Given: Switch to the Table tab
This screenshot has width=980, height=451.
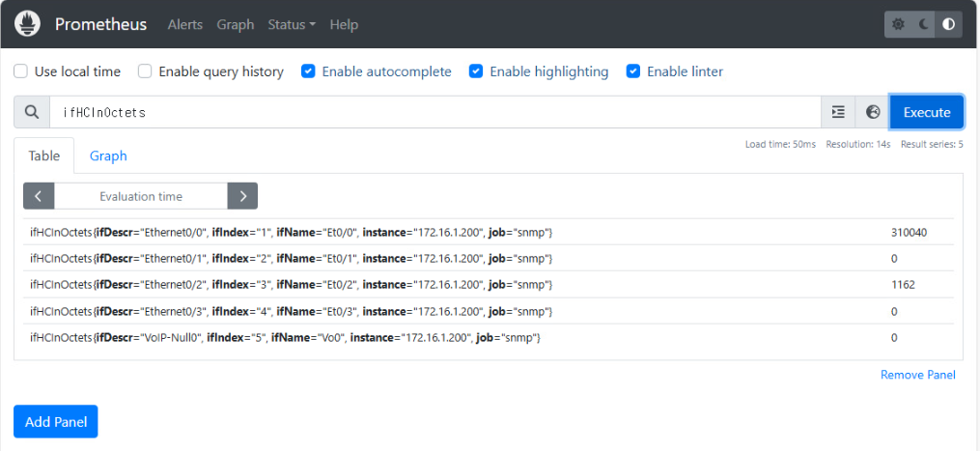Looking at the screenshot, I should click(44, 155).
